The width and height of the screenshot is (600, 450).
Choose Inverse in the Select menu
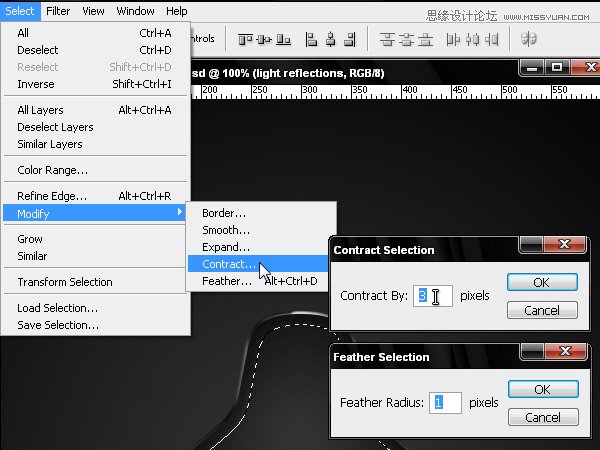(x=95, y=84)
